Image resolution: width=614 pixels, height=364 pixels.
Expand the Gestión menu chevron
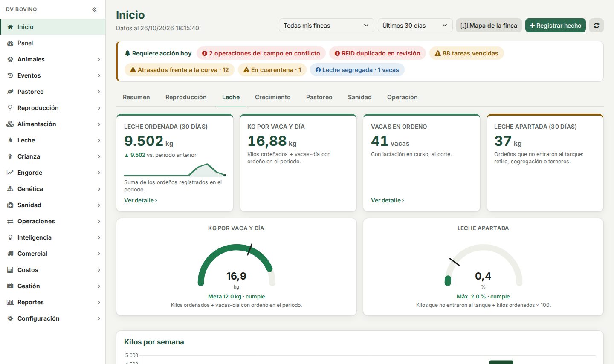(99, 286)
